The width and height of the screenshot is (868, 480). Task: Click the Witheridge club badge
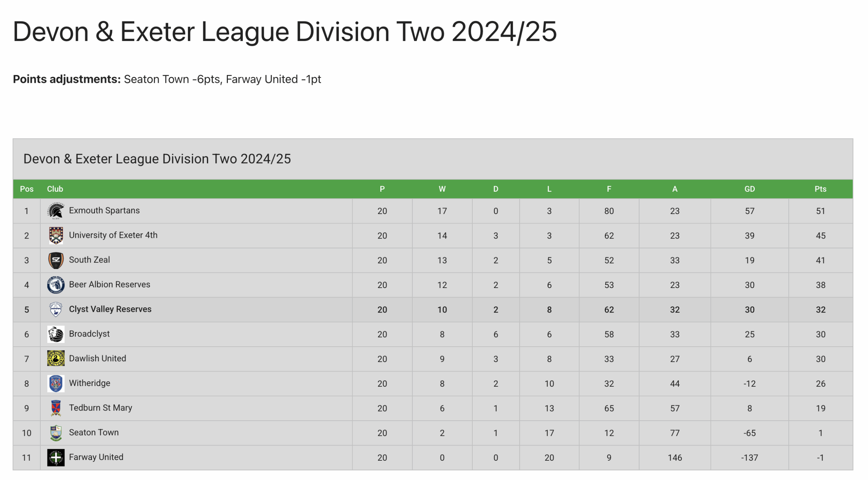(56, 383)
